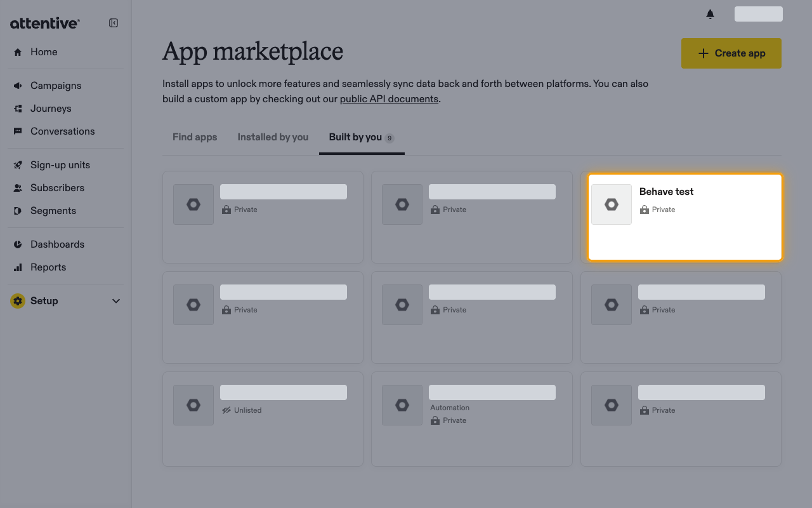Click the Create app button
This screenshot has width=812, height=508.
(x=731, y=53)
